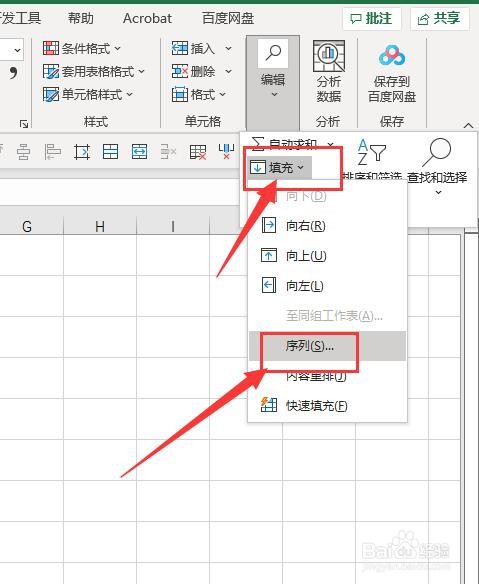Image resolution: width=479 pixels, height=584 pixels.
Task: Click the AutoSum sigma (Σ) icon
Action: click(258, 143)
